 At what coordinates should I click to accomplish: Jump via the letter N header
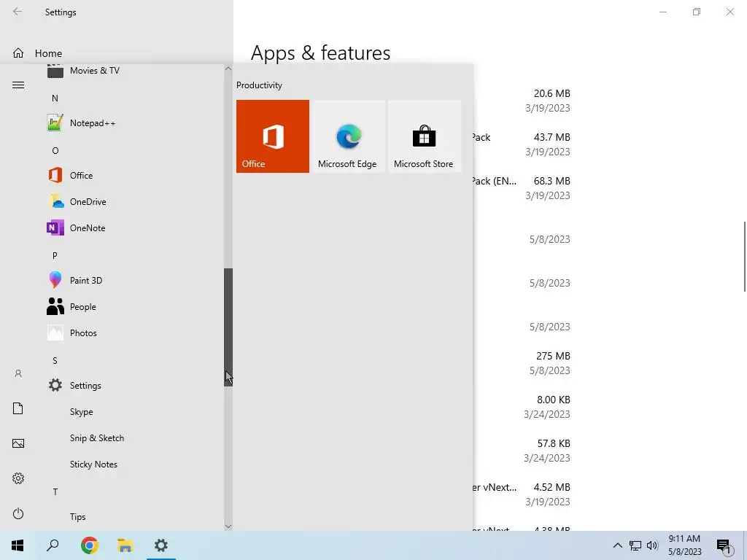(x=55, y=98)
